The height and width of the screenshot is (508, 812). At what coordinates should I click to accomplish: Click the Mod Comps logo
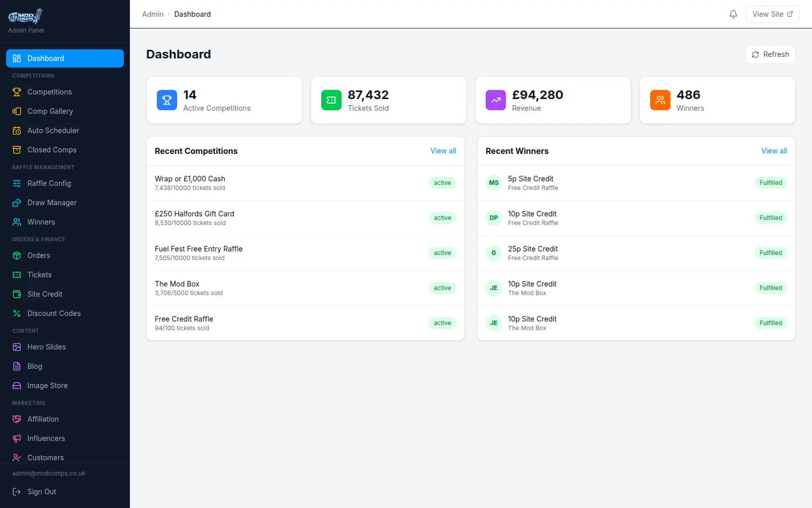(25, 16)
